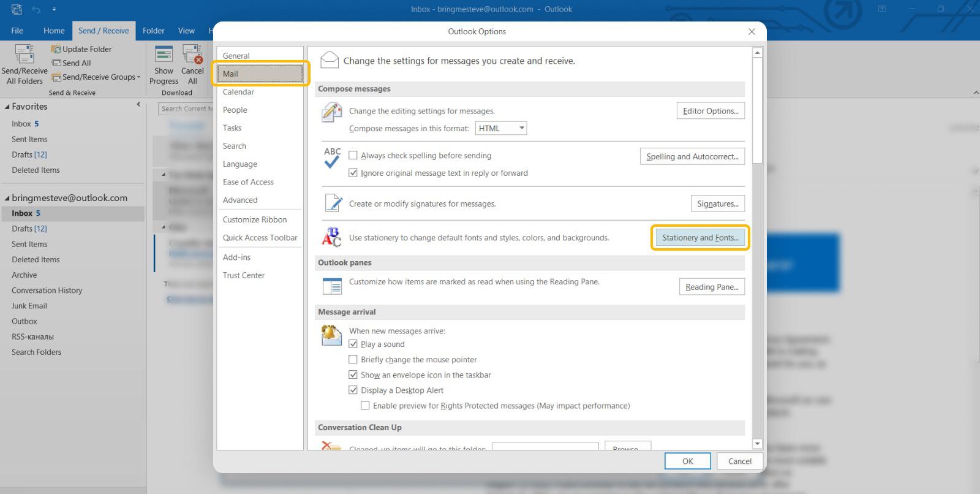
Task: Switch to the Home ribbon tab
Action: 54,31
